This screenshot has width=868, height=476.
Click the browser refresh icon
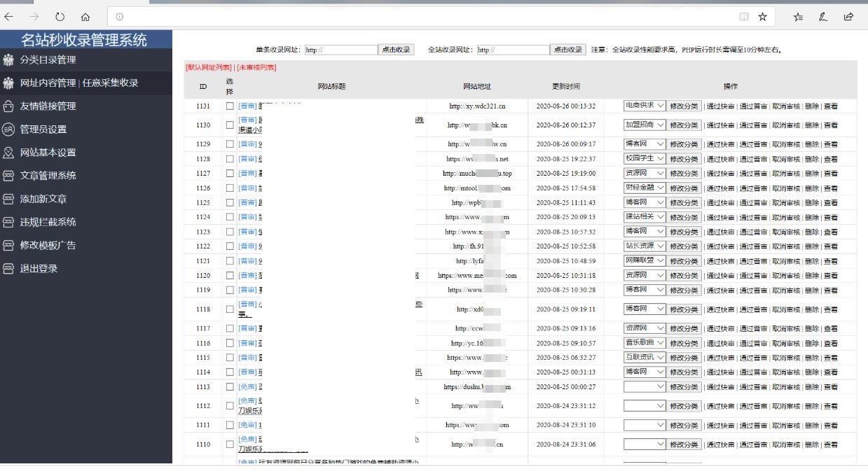(x=60, y=17)
